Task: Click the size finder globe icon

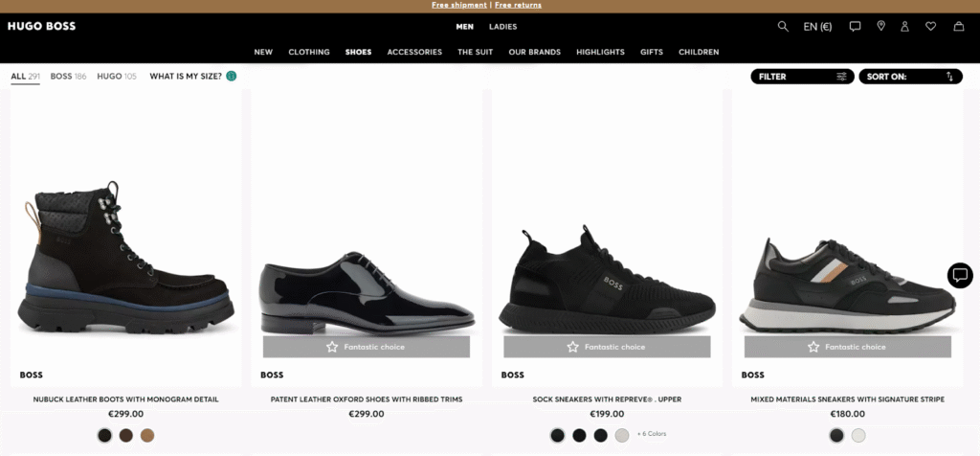Action: [232, 77]
